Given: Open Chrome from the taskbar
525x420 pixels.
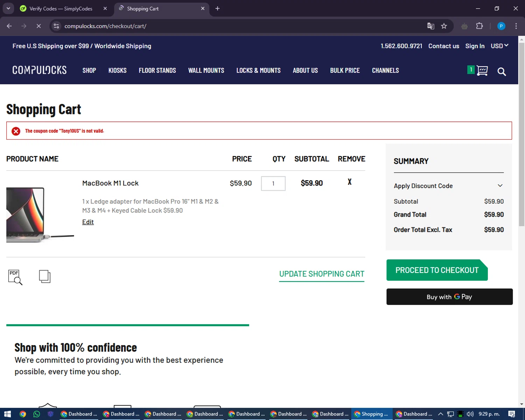Looking at the screenshot, I should tap(23, 414).
